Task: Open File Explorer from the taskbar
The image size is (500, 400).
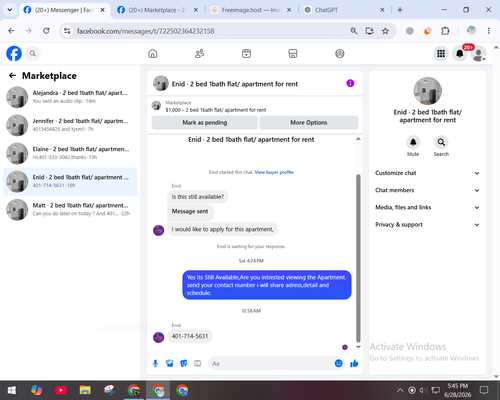Action: 85,390
